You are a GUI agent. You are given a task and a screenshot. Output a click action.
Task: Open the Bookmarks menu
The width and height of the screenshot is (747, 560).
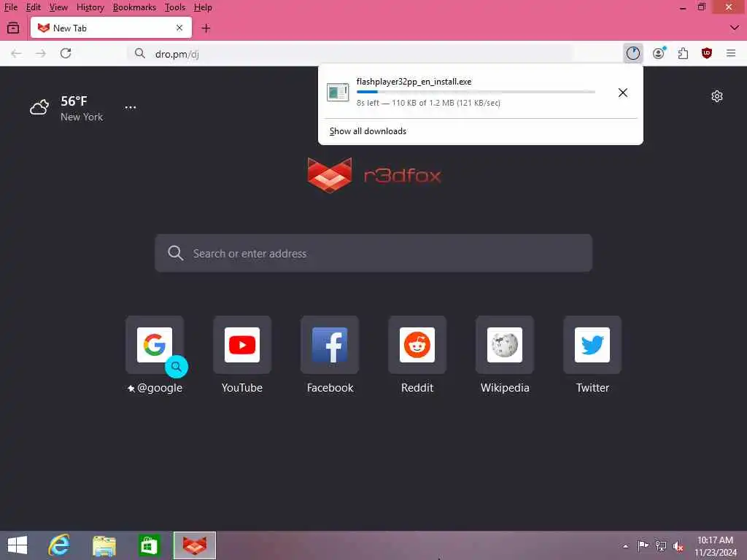tap(134, 7)
